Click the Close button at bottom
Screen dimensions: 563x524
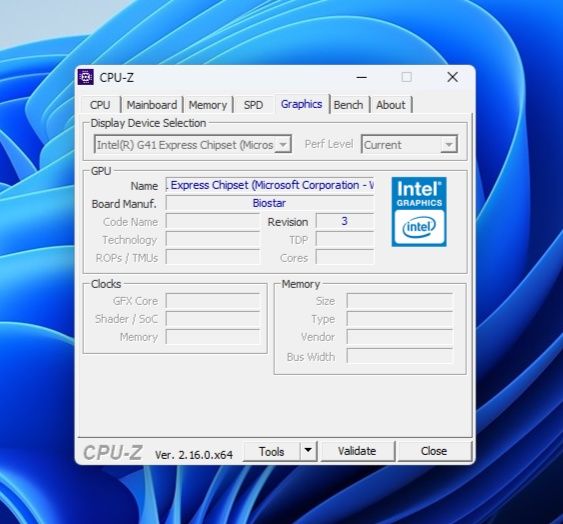click(434, 451)
